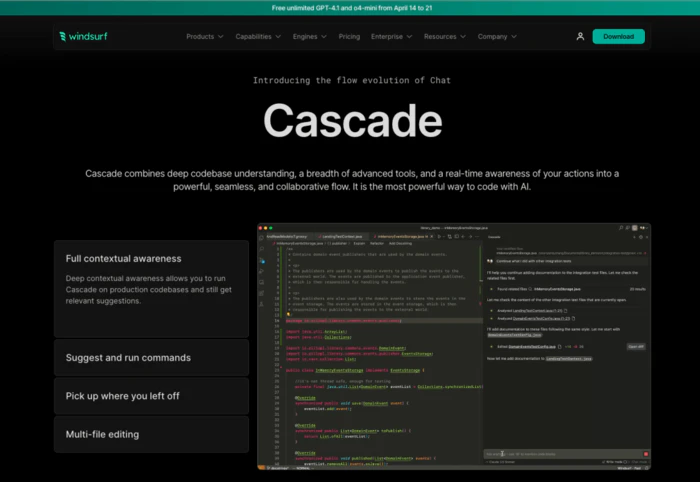Viewport: 700px width, 482px height.
Task: Click the plus icon for a new Cascade conversation
Action: click(634, 237)
